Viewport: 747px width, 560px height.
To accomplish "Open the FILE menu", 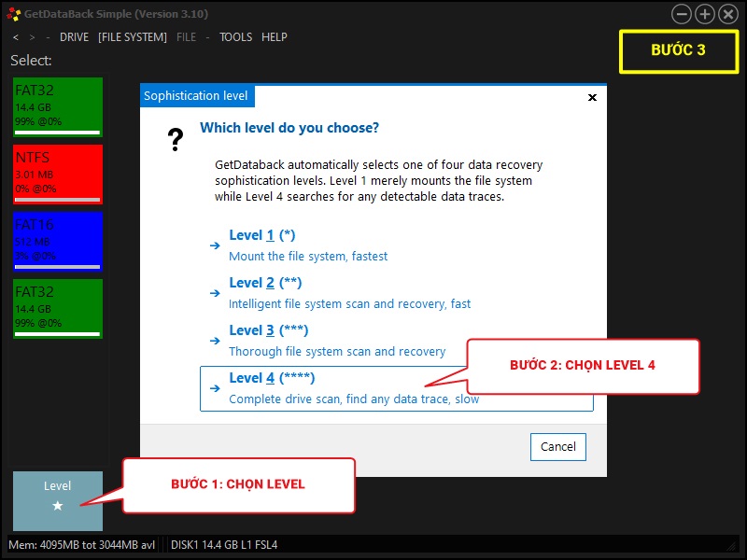I will [x=186, y=37].
